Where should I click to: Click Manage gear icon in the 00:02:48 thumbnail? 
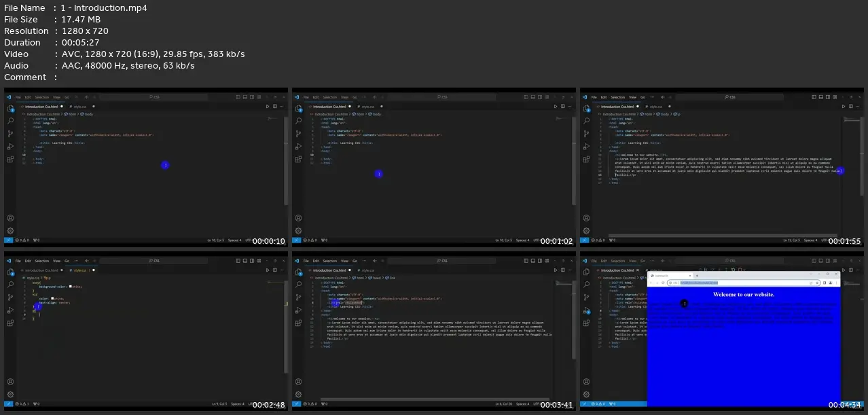10,394
